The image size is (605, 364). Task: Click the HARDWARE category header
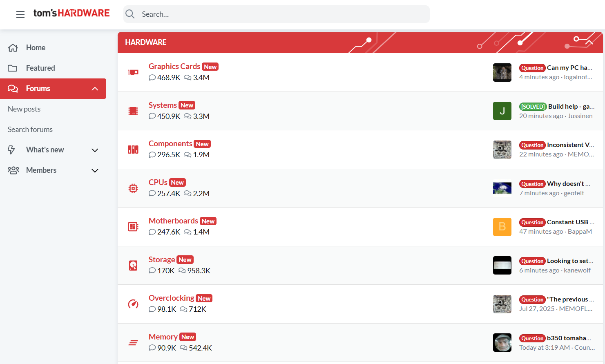(x=146, y=42)
